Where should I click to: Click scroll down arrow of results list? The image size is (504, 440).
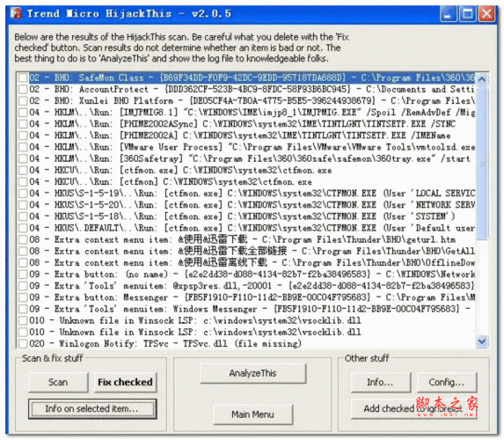point(481,341)
